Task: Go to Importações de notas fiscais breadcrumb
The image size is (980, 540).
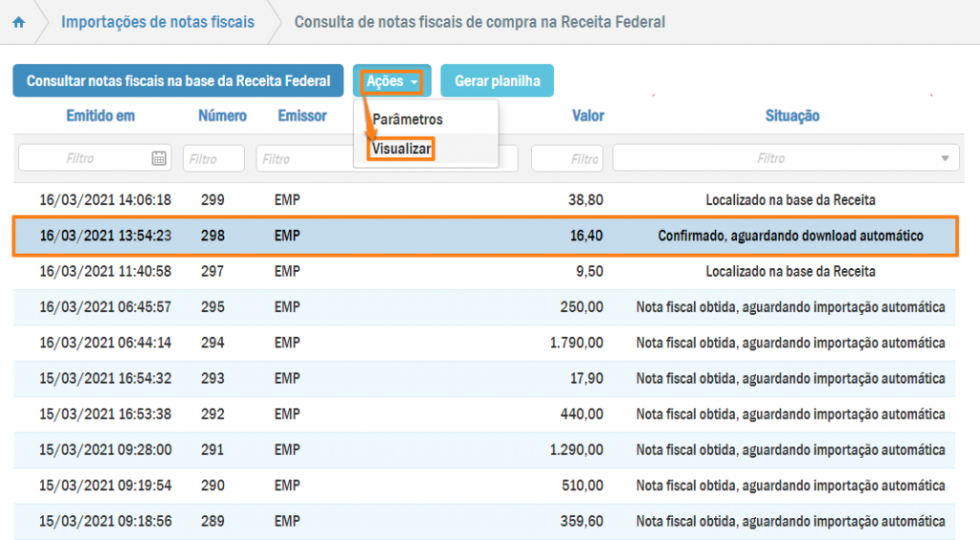Action: [x=158, y=21]
